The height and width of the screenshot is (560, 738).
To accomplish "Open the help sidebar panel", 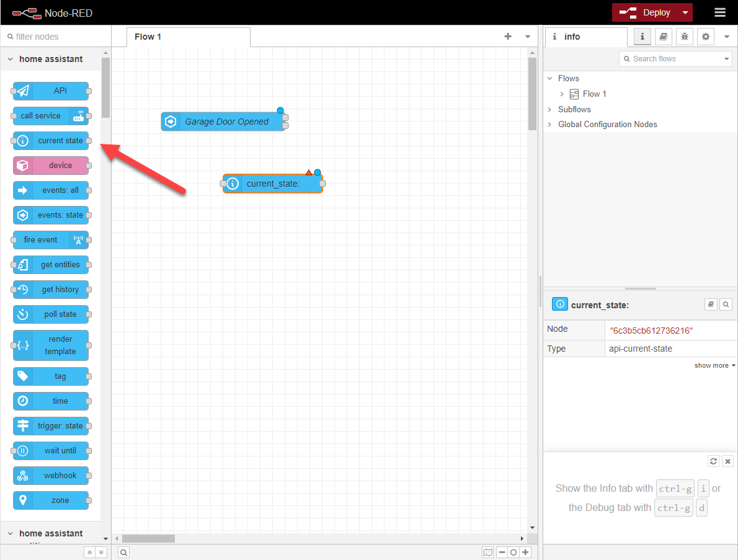I will [x=663, y=37].
